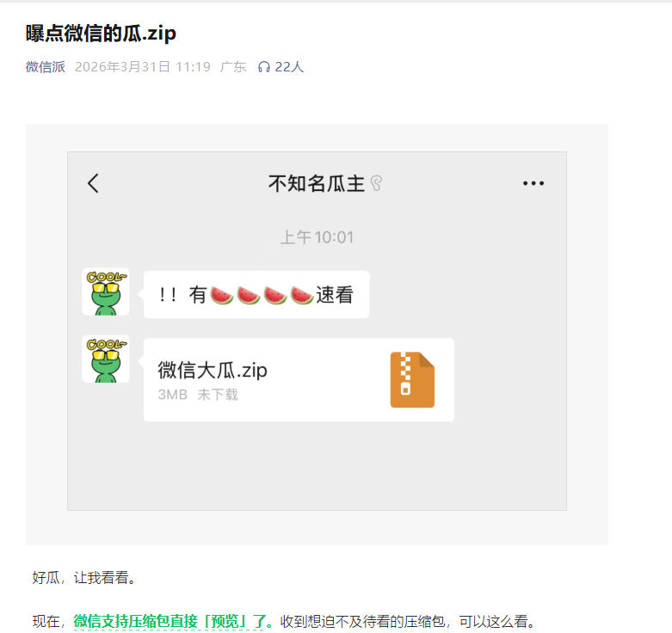The image size is (672, 633).
Task: Click the first watermelon emoji in message
Action: [x=222, y=295]
